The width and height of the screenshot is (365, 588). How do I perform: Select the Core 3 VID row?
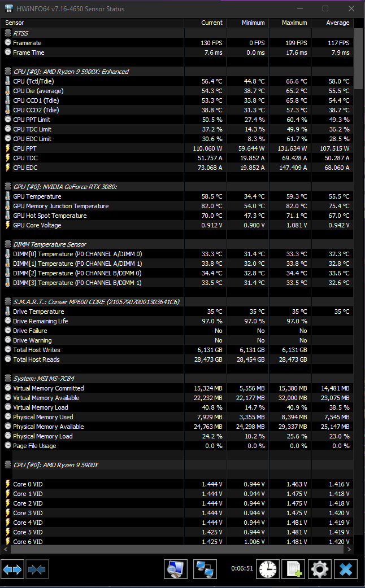pyautogui.click(x=177, y=512)
